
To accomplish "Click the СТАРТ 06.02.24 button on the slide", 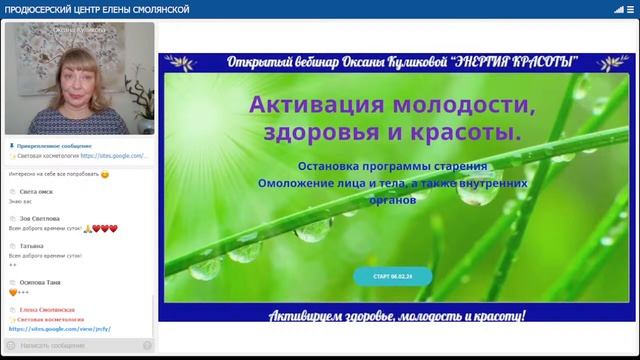I will 393,276.
